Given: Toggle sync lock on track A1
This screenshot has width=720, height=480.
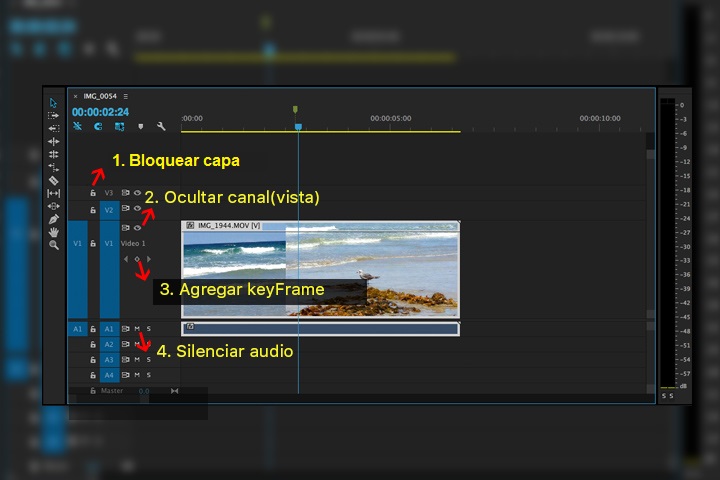Looking at the screenshot, I should point(125,329).
